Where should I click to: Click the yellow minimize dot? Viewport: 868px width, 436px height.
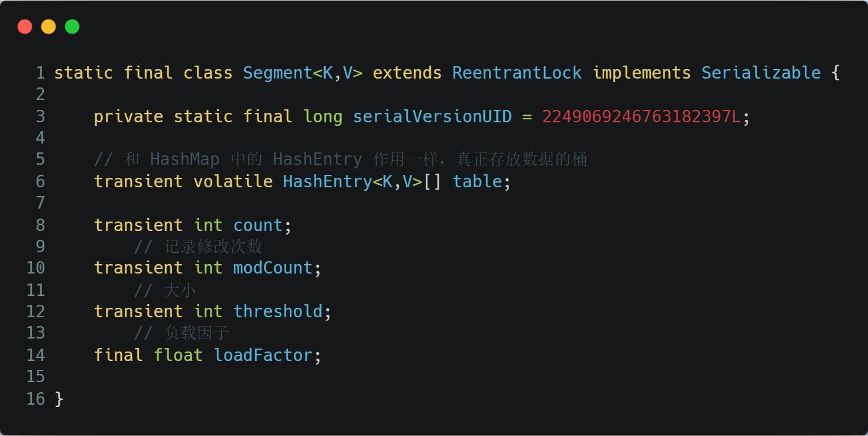48,27
